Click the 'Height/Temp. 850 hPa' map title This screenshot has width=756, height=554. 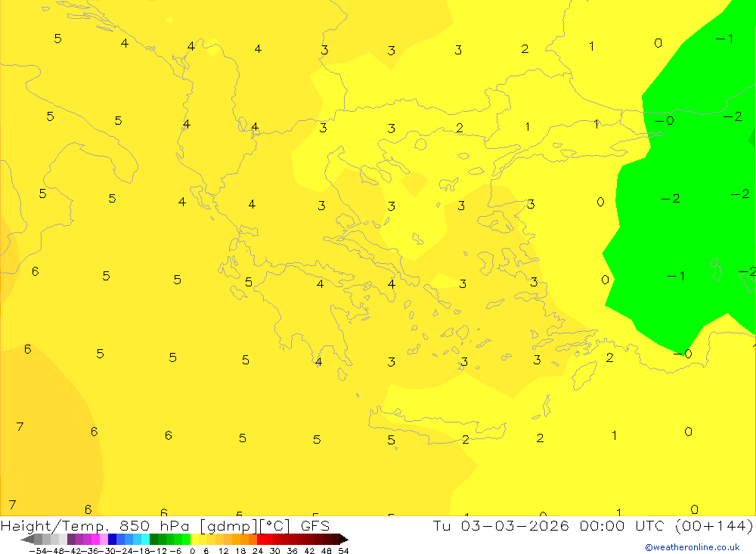pyautogui.click(x=95, y=525)
